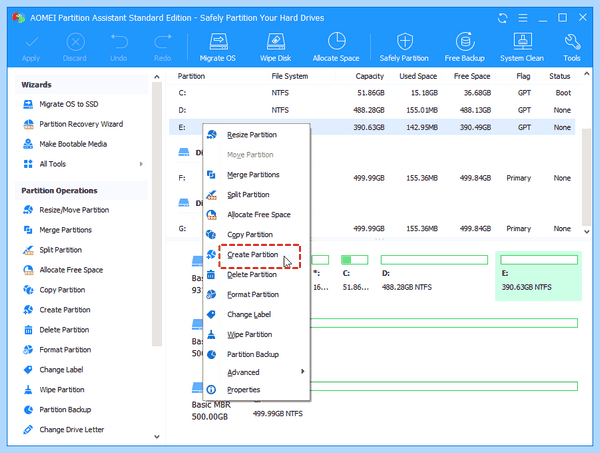Select the Allocate Space toolbar icon
This screenshot has width=600, height=453.
(x=336, y=41)
